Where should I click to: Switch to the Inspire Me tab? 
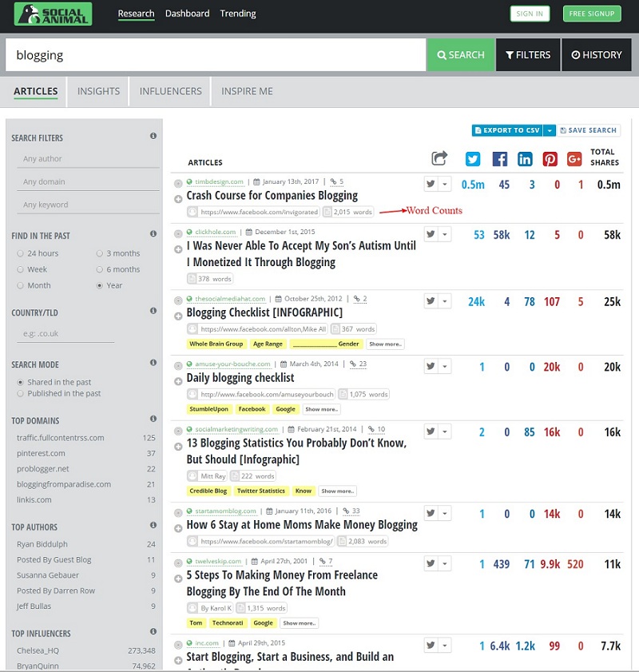247,91
